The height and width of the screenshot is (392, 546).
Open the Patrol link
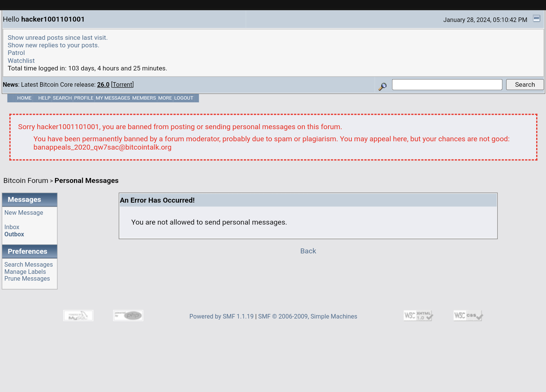pos(16,53)
